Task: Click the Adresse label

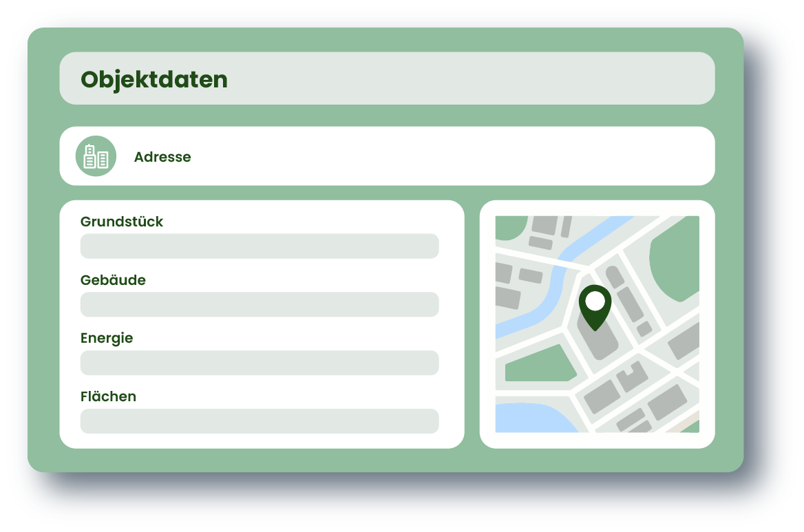Action: 162,157
